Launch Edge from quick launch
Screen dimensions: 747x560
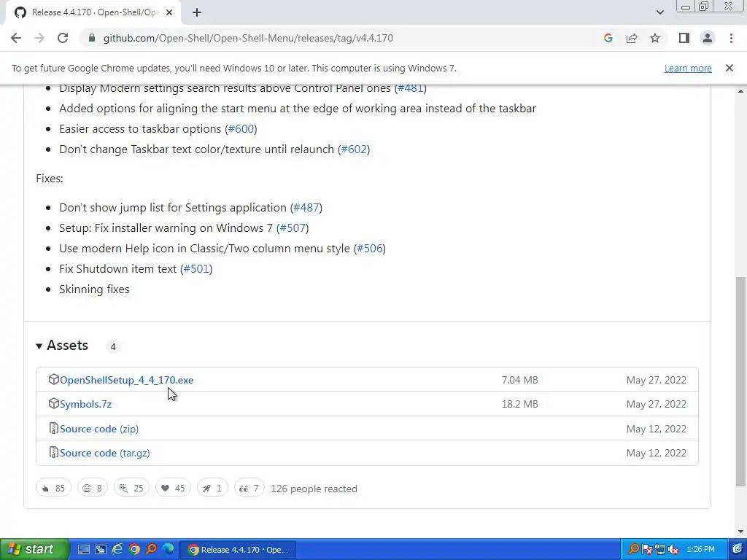(x=169, y=550)
